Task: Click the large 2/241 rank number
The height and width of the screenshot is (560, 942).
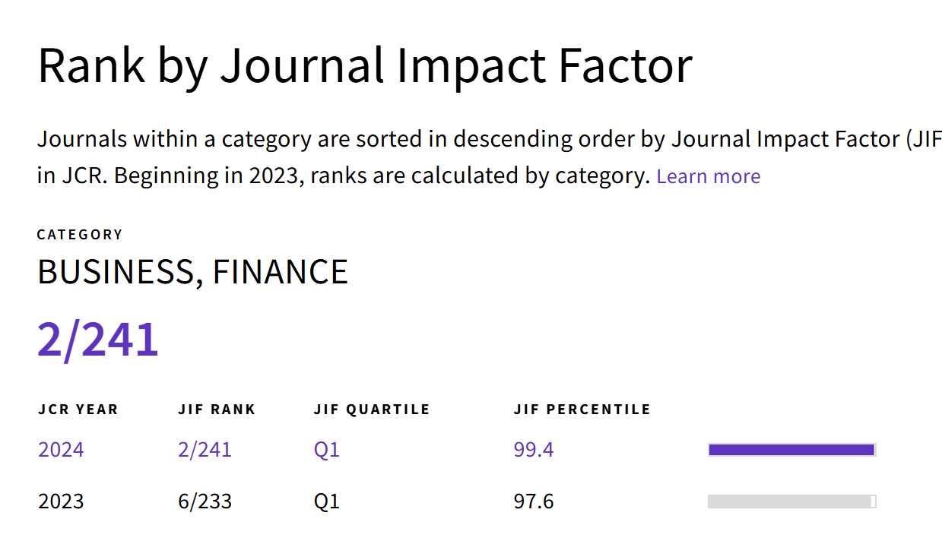Action: click(98, 340)
